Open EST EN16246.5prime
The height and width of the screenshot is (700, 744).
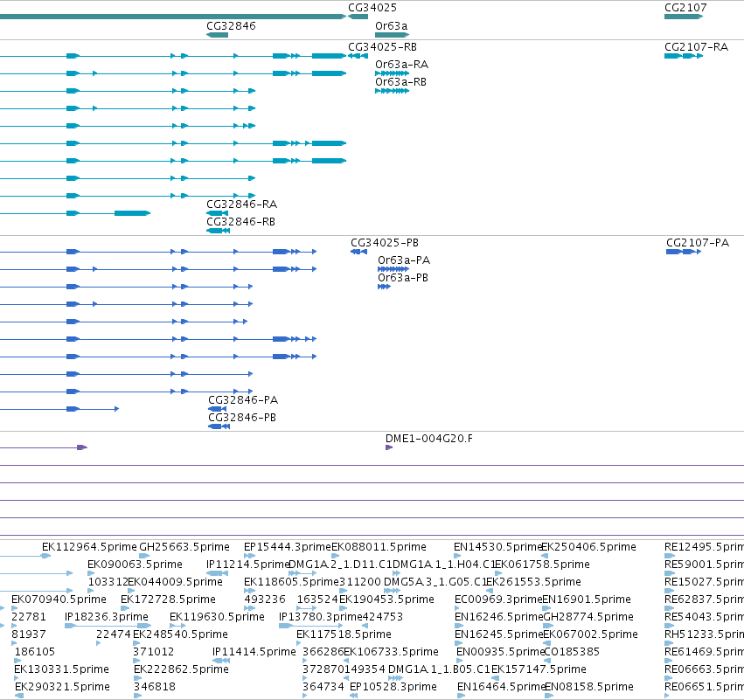coord(498,618)
